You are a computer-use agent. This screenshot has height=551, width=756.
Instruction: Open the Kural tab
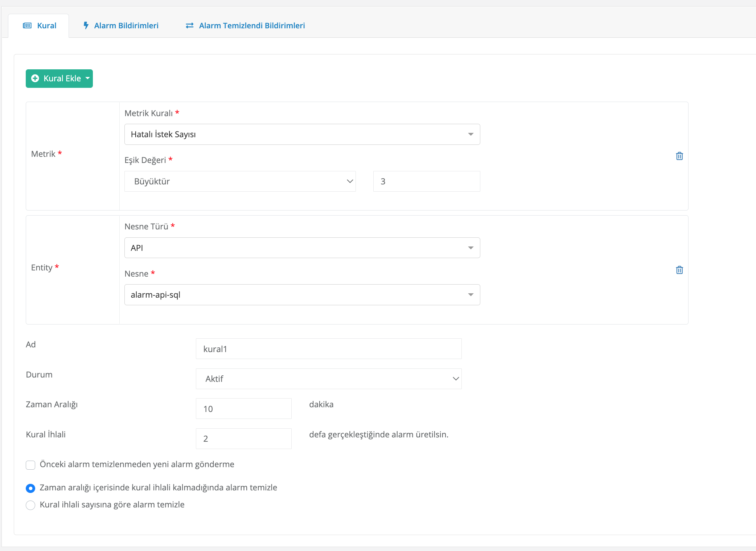(x=39, y=25)
